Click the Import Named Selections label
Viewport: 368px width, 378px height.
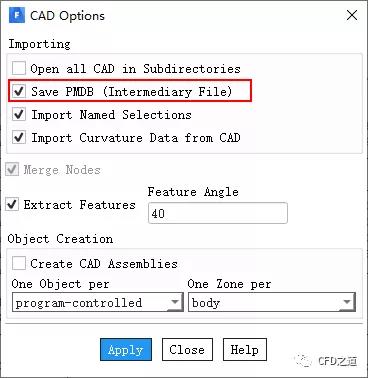[x=111, y=115]
